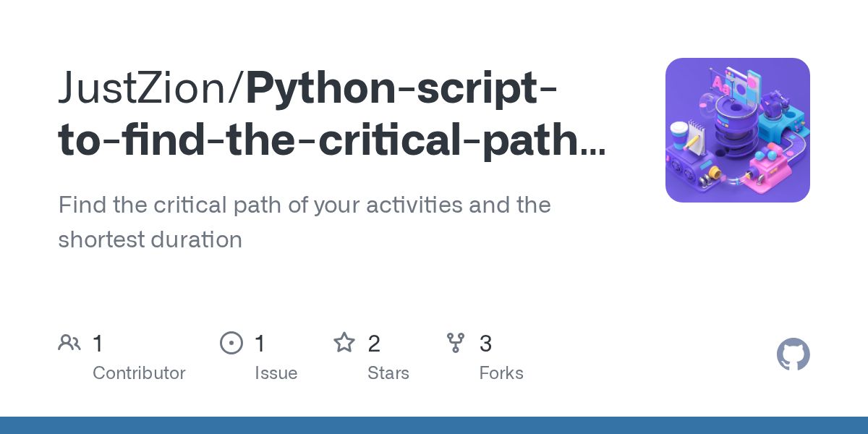Click the Contributor label
This screenshot has height=434, width=868.
139,373
